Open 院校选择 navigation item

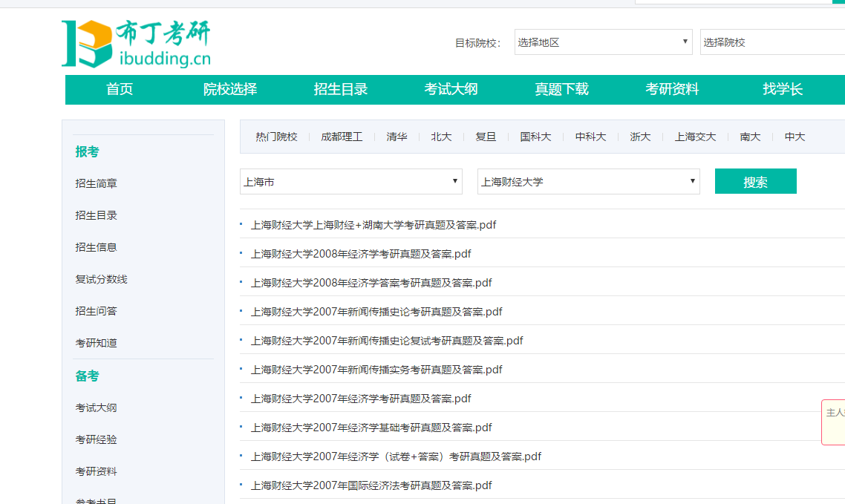click(x=230, y=89)
